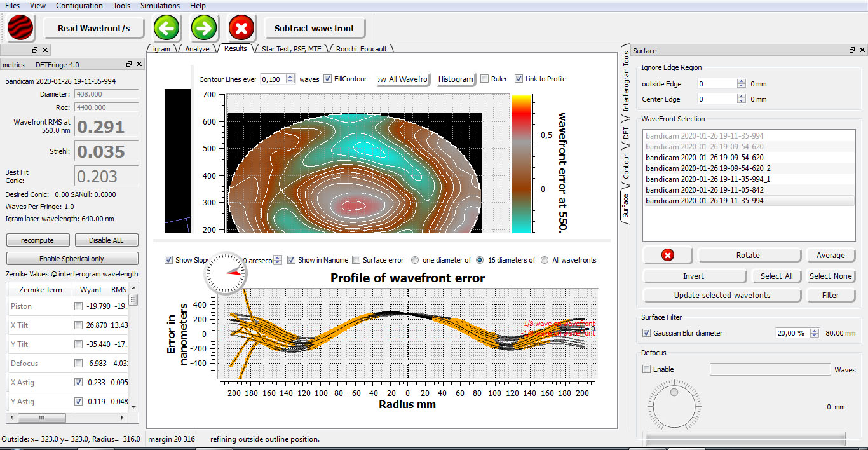Undock the metrics panel via float icon
This screenshot has height=450, width=868.
pos(129,64)
